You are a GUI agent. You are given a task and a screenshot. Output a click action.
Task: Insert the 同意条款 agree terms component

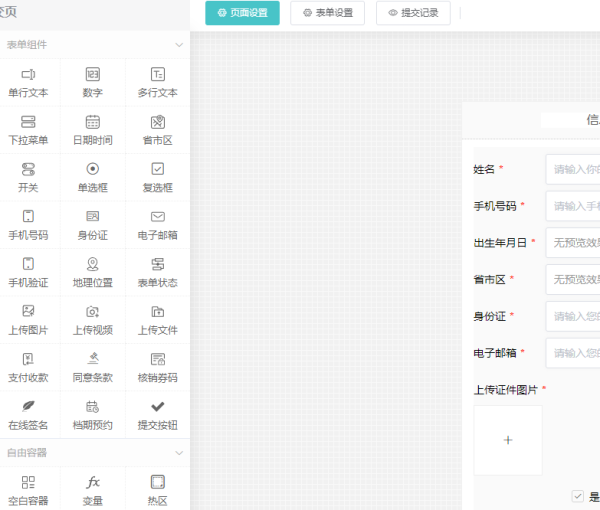point(93,368)
